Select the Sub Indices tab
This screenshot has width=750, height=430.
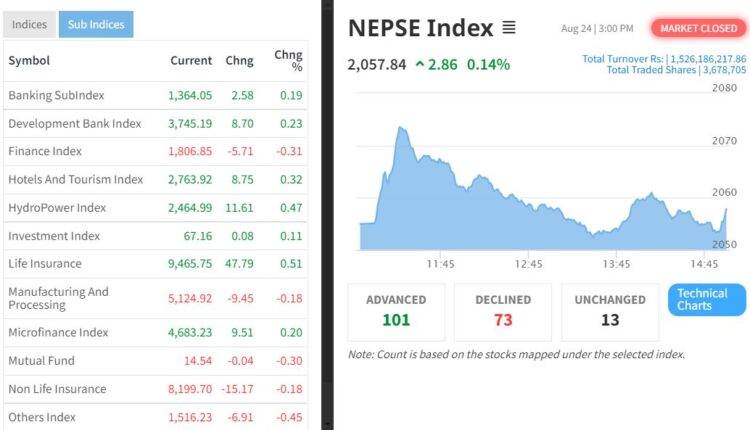pos(96,24)
